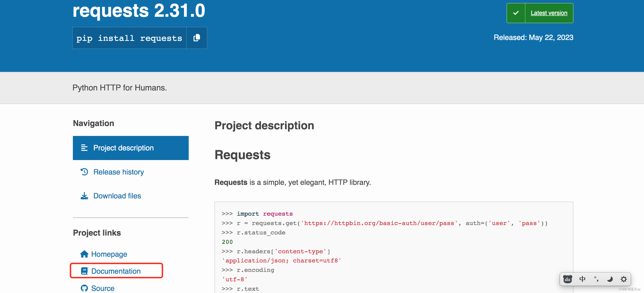Click the book icon next to Documentation
Screen dimensions: 644x293
click(x=84, y=271)
